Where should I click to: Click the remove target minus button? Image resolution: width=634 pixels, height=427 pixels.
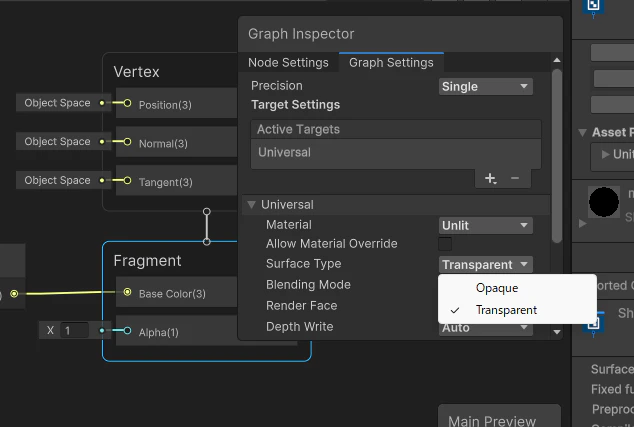(x=515, y=178)
